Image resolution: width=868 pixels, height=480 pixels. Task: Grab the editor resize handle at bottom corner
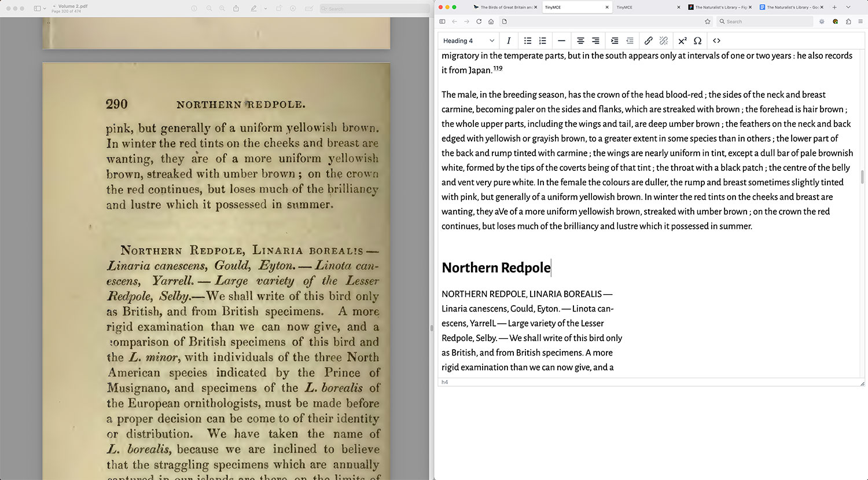[862, 383]
